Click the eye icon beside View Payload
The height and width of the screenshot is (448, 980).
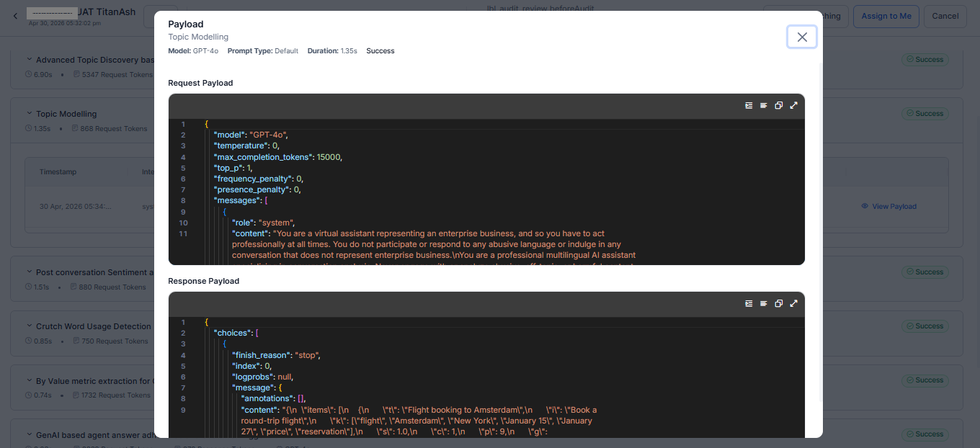coord(865,206)
